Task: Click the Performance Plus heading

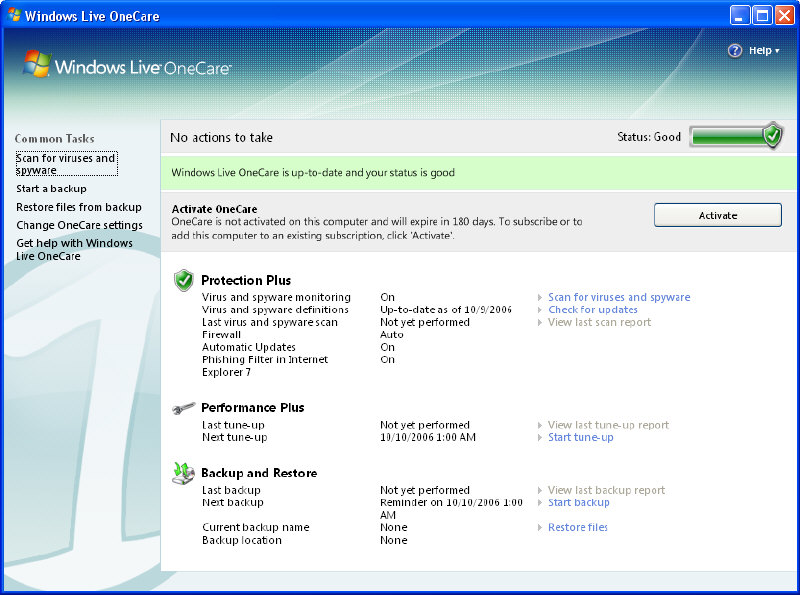Action: tap(253, 408)
